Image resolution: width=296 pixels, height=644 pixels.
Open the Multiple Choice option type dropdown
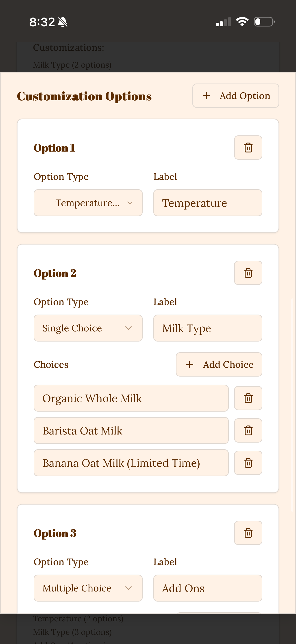click(x=88, y=588)
